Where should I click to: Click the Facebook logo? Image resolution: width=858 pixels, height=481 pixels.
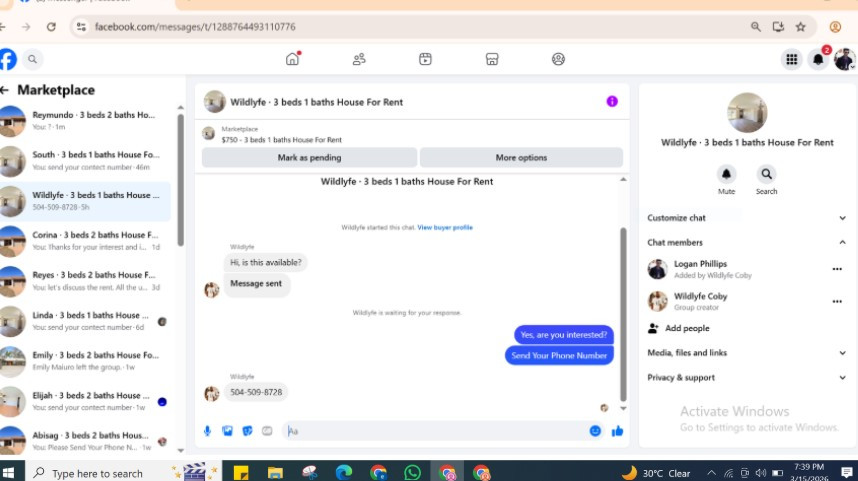[x=8, y=59]
